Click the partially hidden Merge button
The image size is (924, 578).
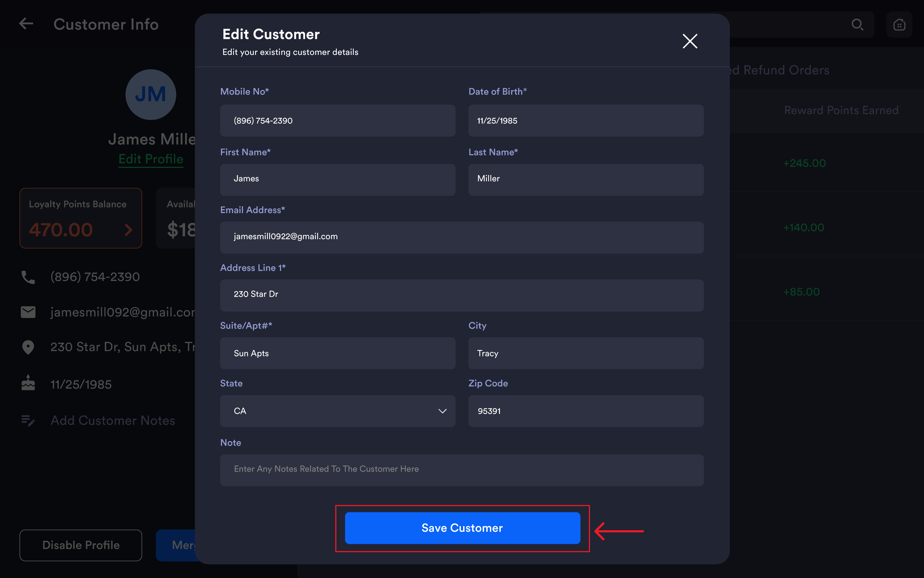pyautogui.click(x=176, y=545)
